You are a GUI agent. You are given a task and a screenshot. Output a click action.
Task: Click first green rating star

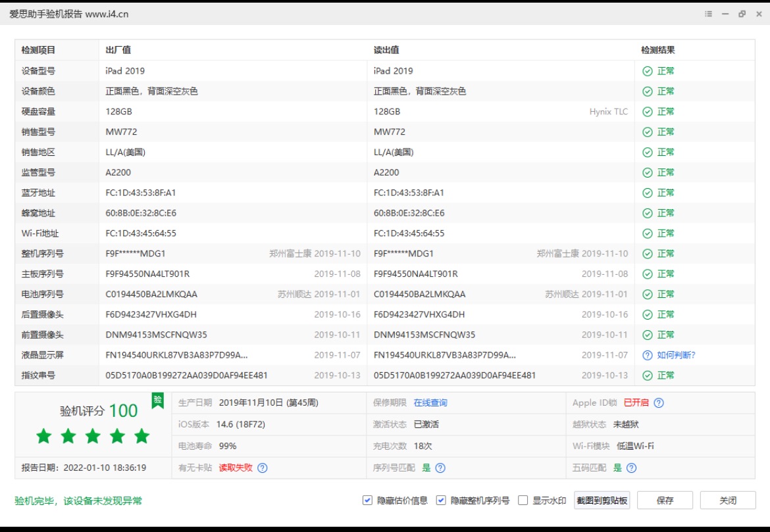click(x=44, y=436)
